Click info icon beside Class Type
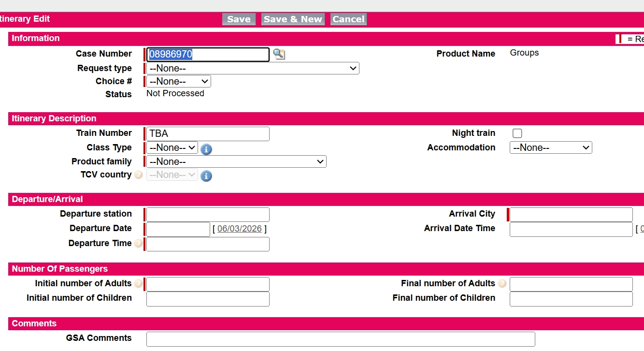 [x=206, y=149]
